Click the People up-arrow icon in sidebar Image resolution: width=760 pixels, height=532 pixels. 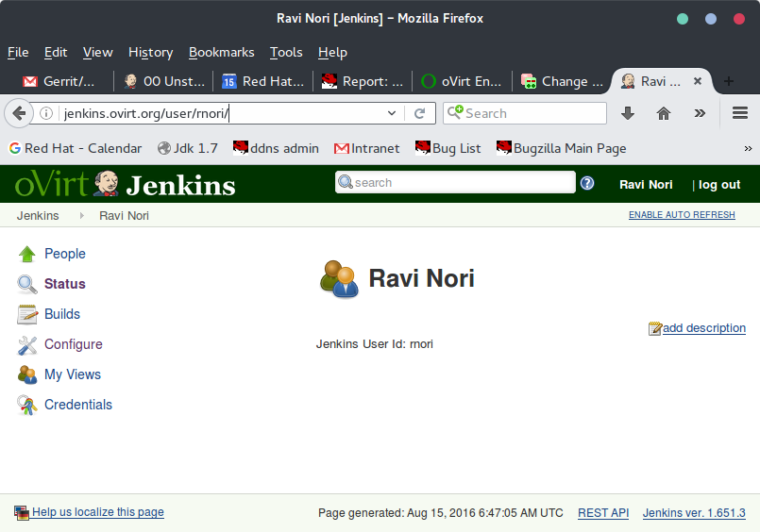[x=27, y=254]
